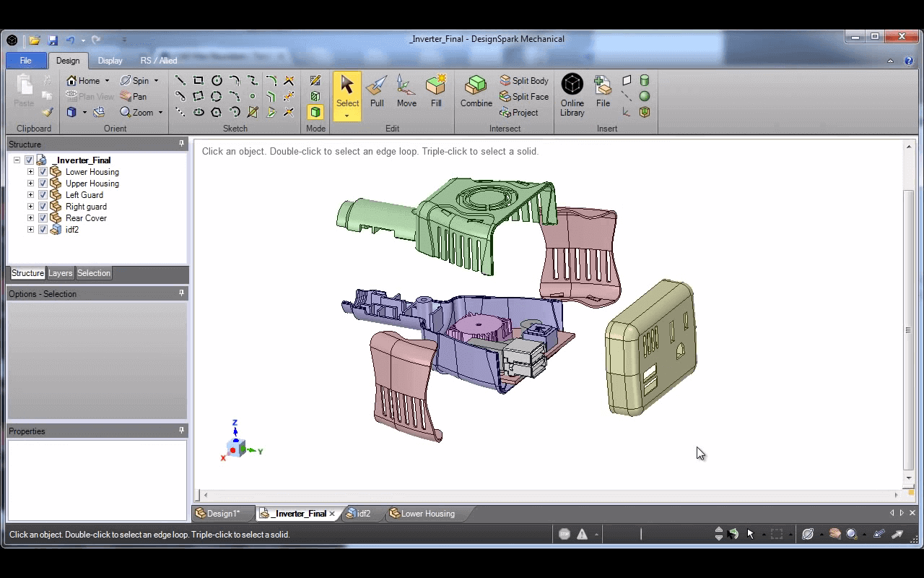Insert a File component

coord(603,92)
